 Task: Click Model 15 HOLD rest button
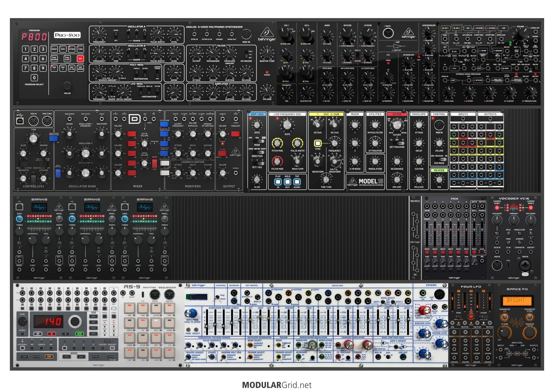(x=287, y=182)
